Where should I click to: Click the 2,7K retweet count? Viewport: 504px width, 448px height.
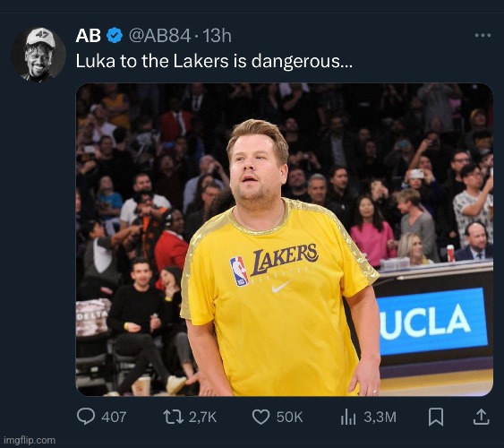point(202,417)
